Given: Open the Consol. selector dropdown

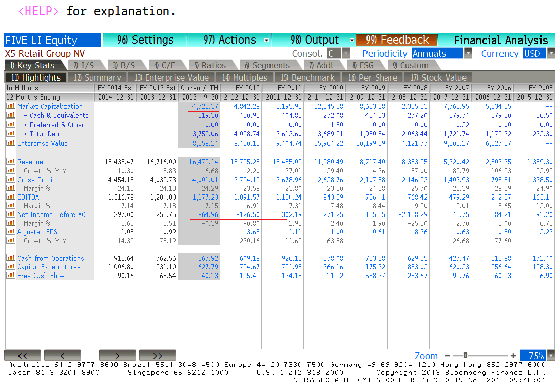Looking at the screenshot, I should pyautogui.click(x=346, y=53).
